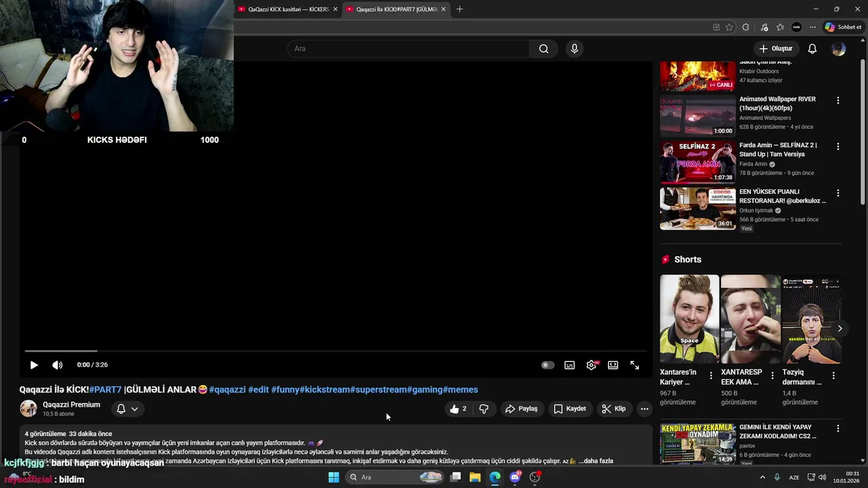Screen dimensions: 868x488
Task: Play the video with the play button
Action: coord(34,365)
